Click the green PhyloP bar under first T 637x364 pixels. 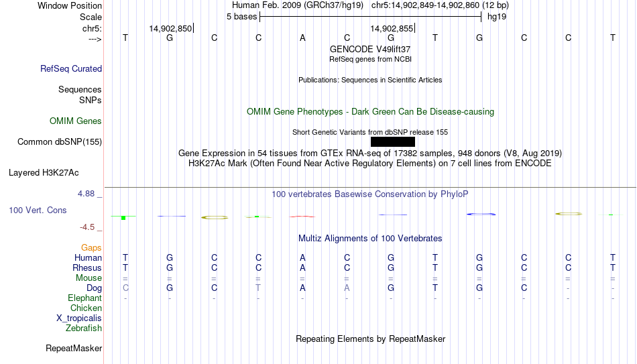tap(123, 218)
